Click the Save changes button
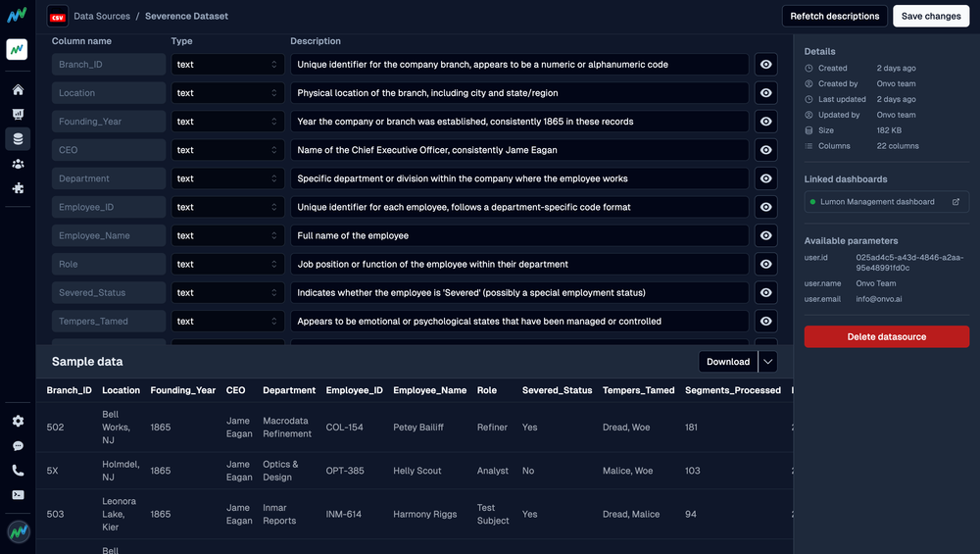Image resolution: width=980 pixels, height=554 pixels. (x=930, y=17)
